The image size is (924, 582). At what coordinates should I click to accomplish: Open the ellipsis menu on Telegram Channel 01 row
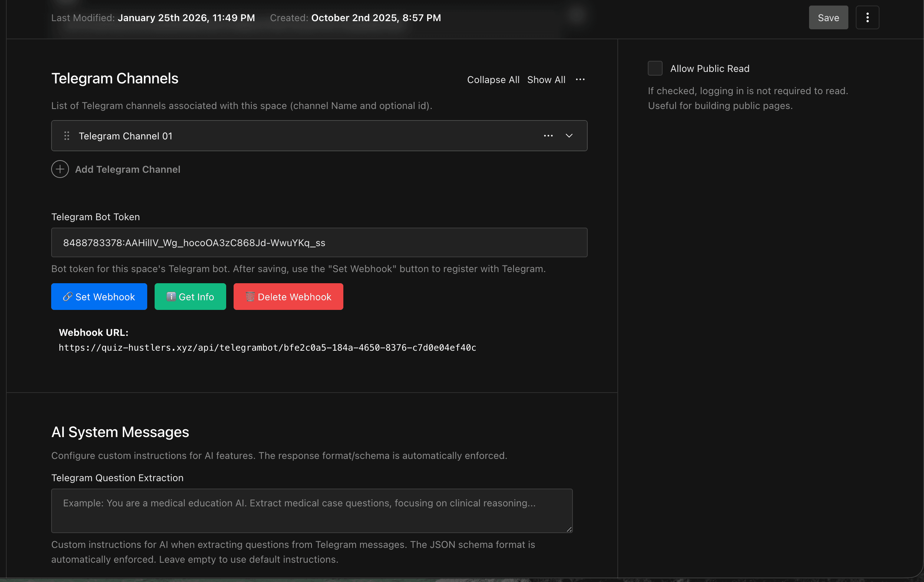tap(548, 136)
